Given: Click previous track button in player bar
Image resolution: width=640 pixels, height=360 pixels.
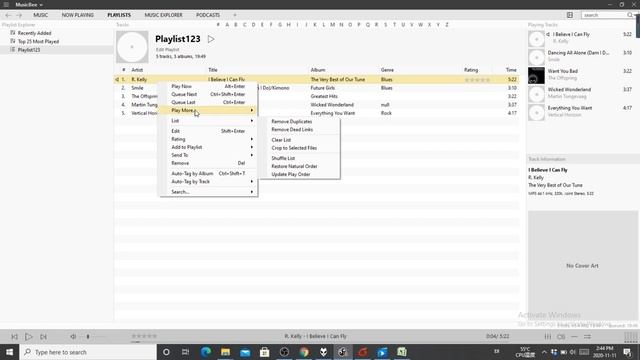Looking at the screenshot, I should [x=14, y=337].
